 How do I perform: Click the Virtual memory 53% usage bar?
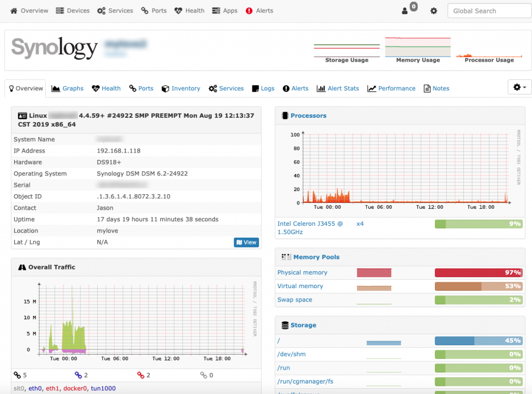478,286
